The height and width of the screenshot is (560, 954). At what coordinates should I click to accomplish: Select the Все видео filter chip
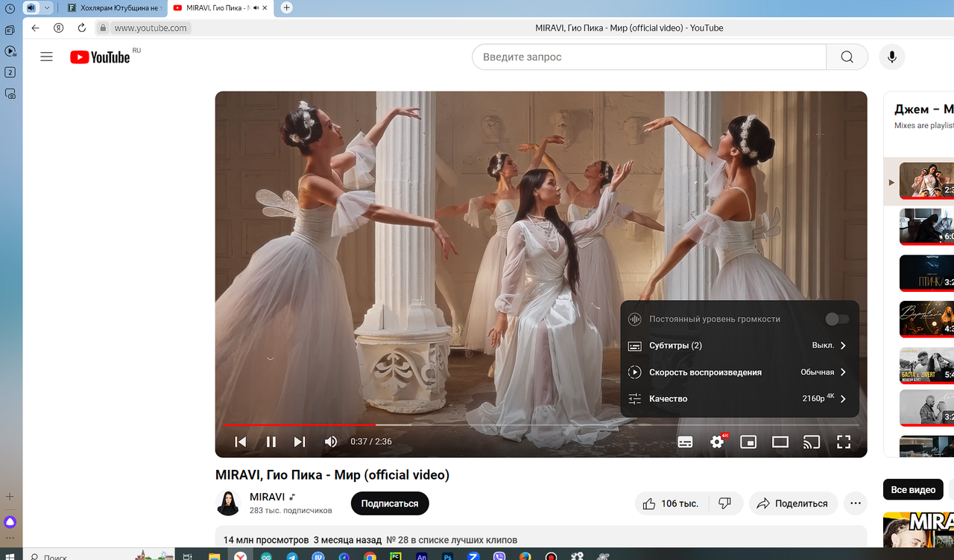[x=913, y=489]
